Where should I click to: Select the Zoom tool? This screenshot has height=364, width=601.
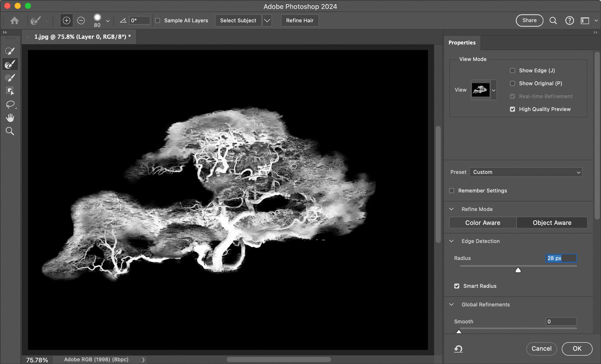[10, 131]
